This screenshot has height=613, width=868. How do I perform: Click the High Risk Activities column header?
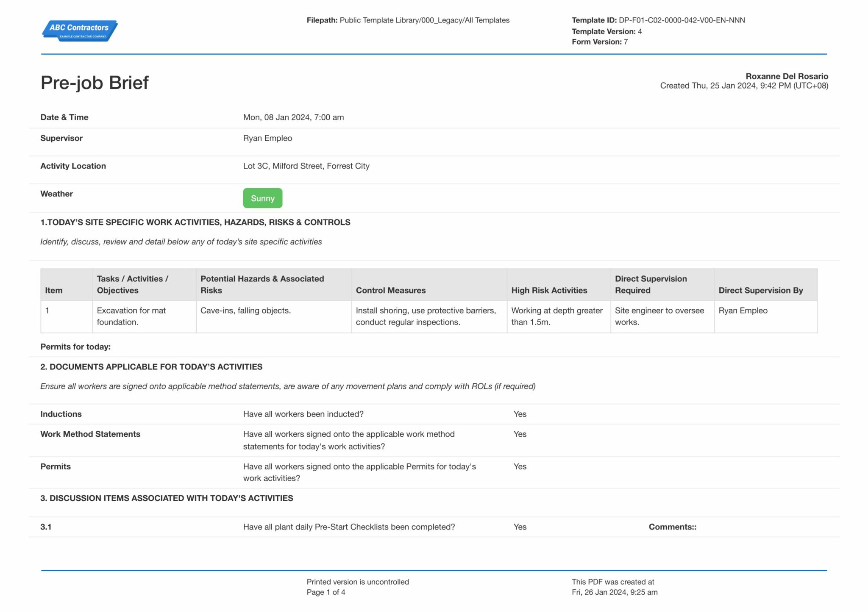tap(549, 290)
